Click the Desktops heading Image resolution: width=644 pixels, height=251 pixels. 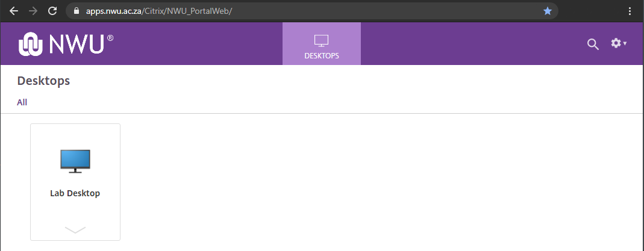[43, 81]
